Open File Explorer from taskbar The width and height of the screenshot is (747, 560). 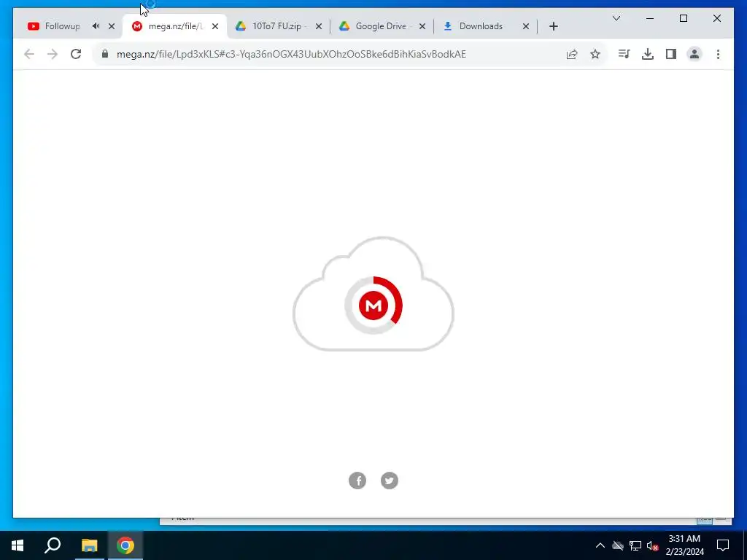click(x=89, y=545)
